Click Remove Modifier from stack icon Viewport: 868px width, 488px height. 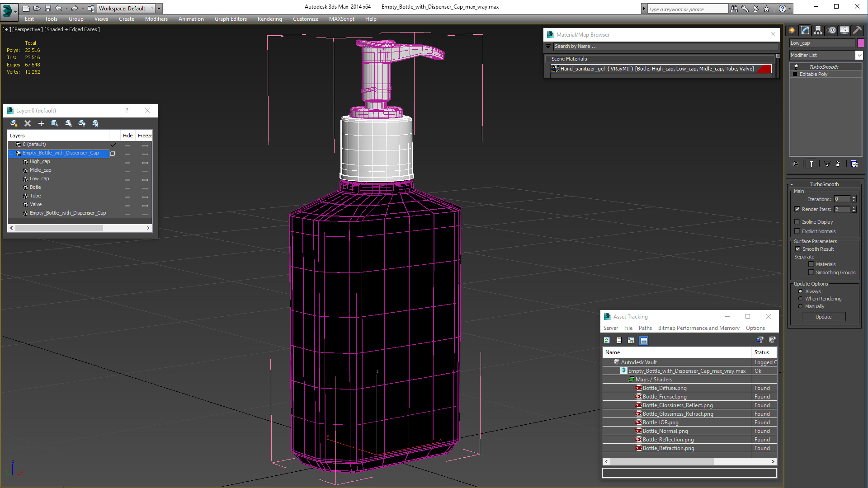pyautogui.click(x=838, y=164)
